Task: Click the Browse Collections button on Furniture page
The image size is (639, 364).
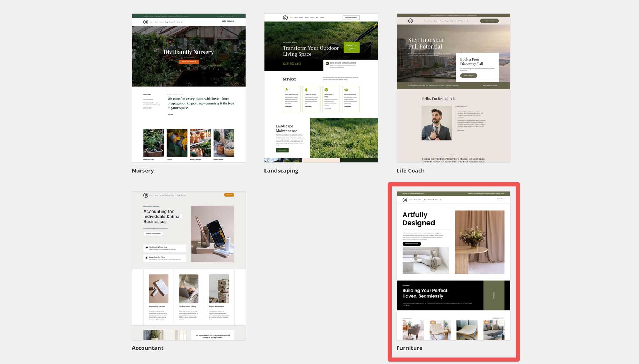Action: pyautogui.click(x=411, y=244)
